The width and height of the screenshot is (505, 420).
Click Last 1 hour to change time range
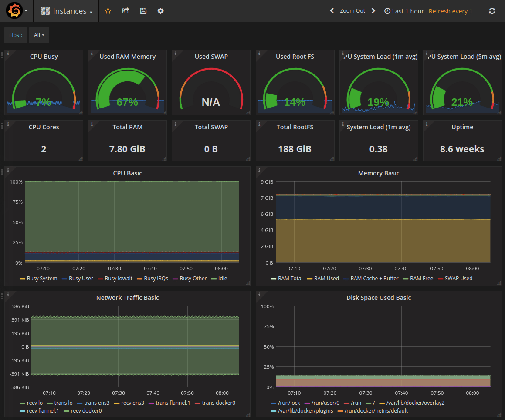tap(408, 11)
